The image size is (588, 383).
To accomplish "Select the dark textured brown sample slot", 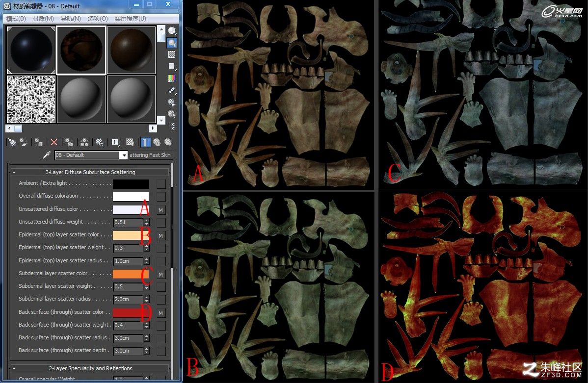I will [81, 50].
